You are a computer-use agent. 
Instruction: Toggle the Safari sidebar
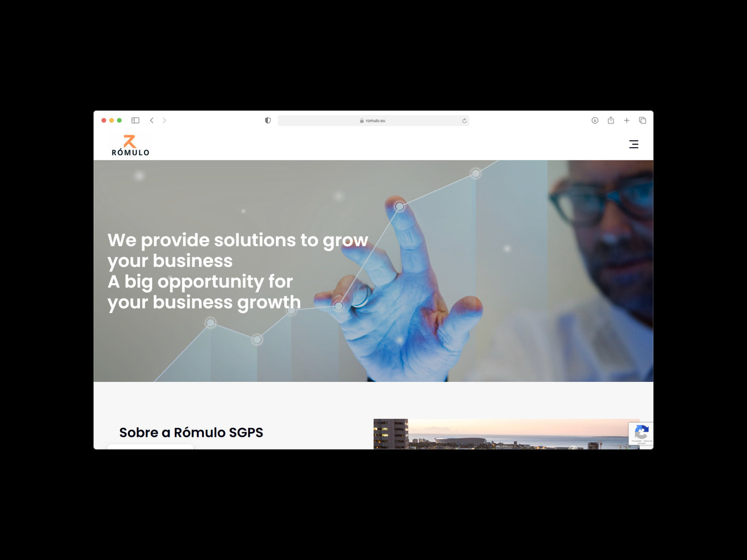(136, 121)
